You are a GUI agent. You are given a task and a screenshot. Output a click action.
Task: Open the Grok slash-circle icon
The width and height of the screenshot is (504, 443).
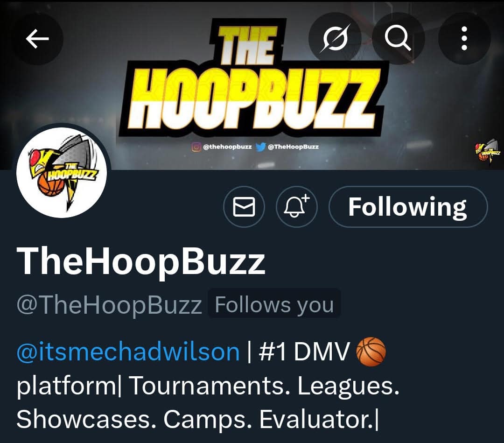point(335,39)
